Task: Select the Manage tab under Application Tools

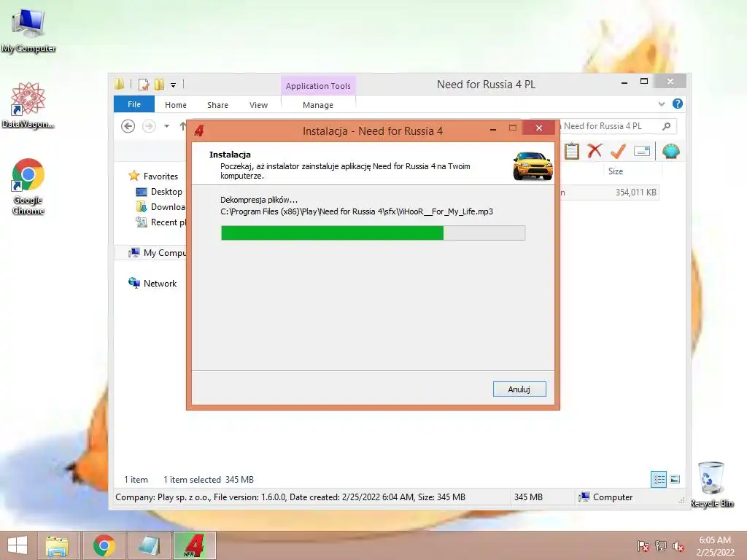Action: click(318, 105)
